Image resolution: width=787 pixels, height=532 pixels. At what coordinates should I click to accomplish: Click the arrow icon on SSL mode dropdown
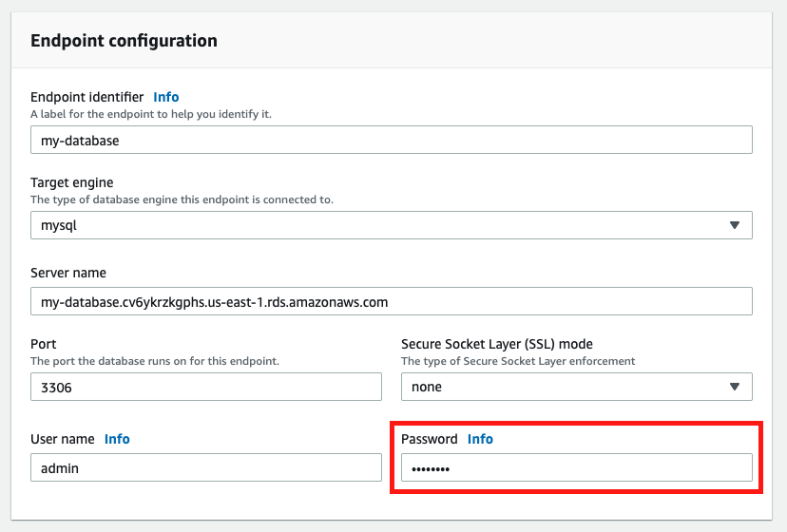coord(734,387)
